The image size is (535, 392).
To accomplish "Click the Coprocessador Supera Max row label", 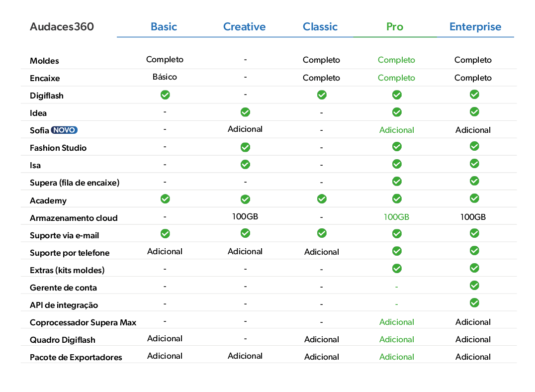I will [83, 322].
